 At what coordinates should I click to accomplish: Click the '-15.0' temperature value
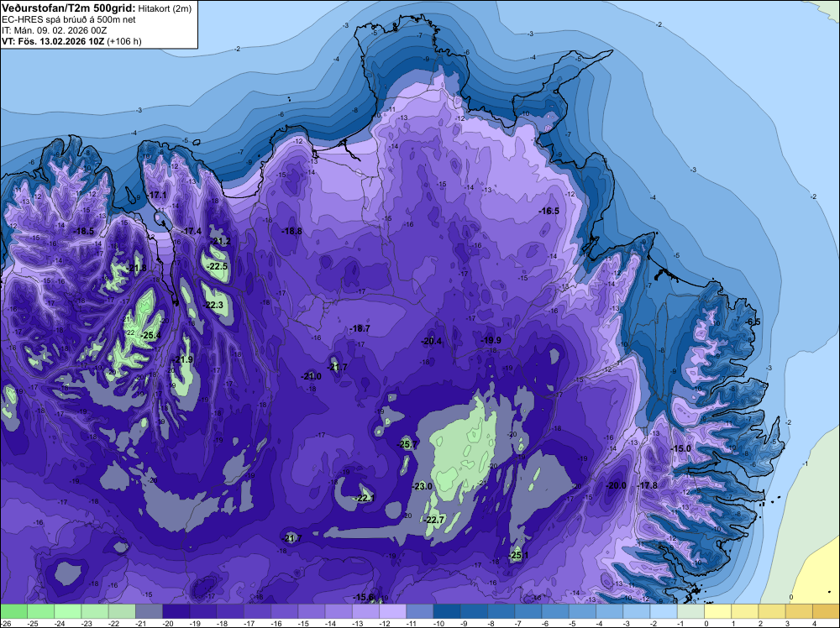[x=681, y=448]
